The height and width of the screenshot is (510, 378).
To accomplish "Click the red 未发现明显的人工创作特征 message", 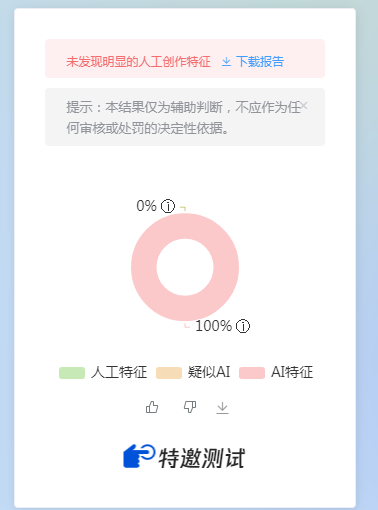I will [x=138, y=62].
